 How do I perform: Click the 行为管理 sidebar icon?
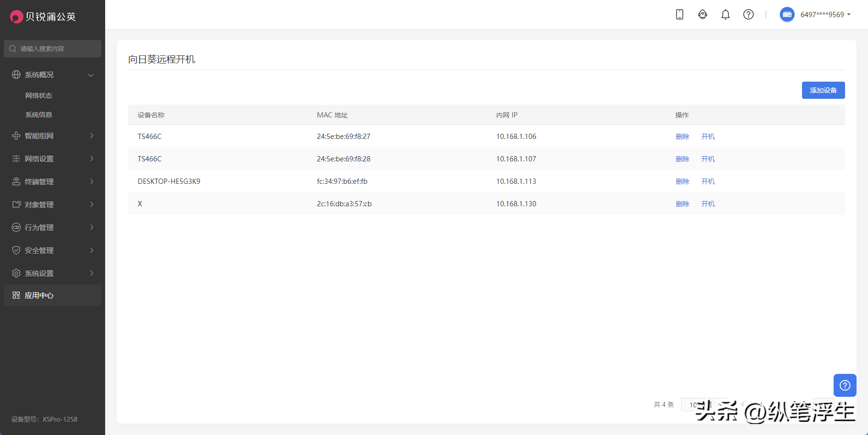click(16, 227)
